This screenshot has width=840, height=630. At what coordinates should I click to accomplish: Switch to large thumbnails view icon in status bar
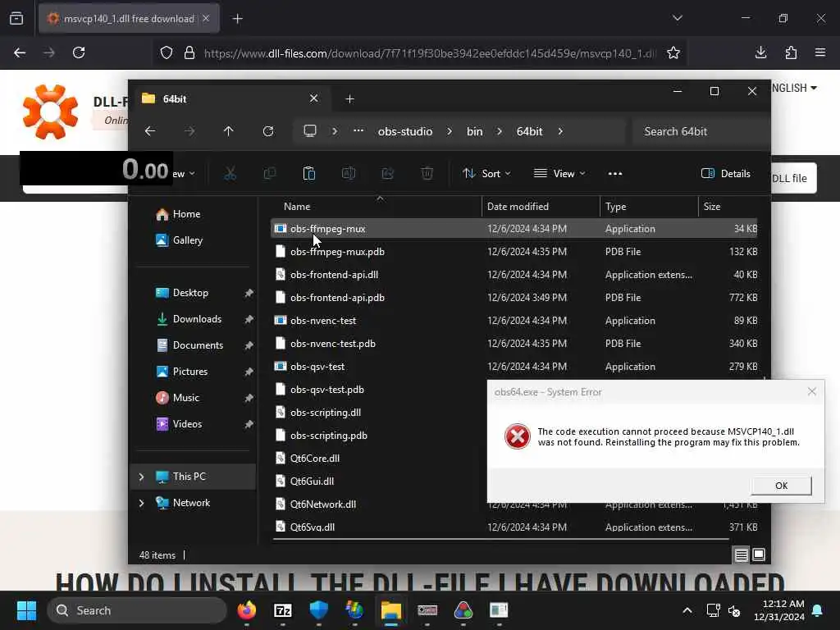coord(759,555)
